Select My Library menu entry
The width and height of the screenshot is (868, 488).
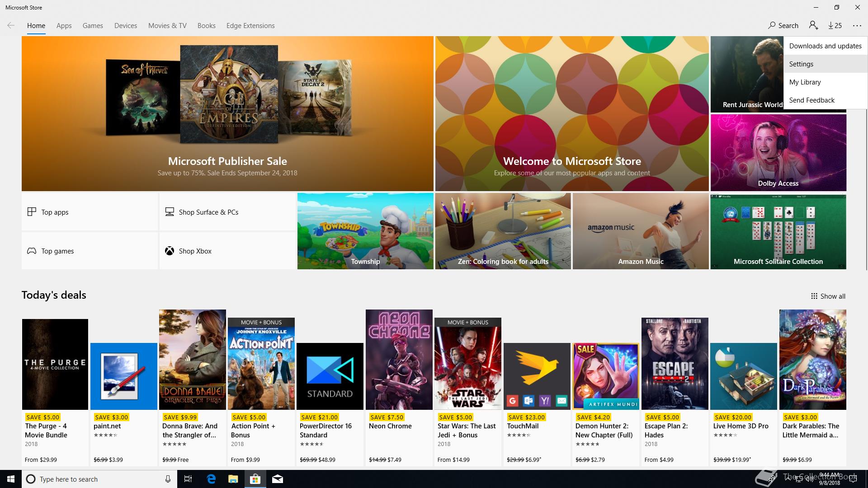pos(805,82)
